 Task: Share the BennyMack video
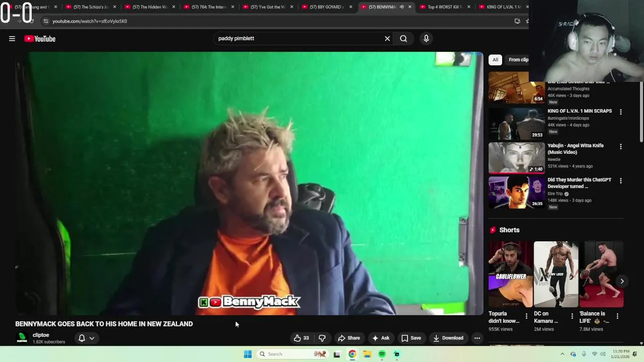(x=349, y=338)
